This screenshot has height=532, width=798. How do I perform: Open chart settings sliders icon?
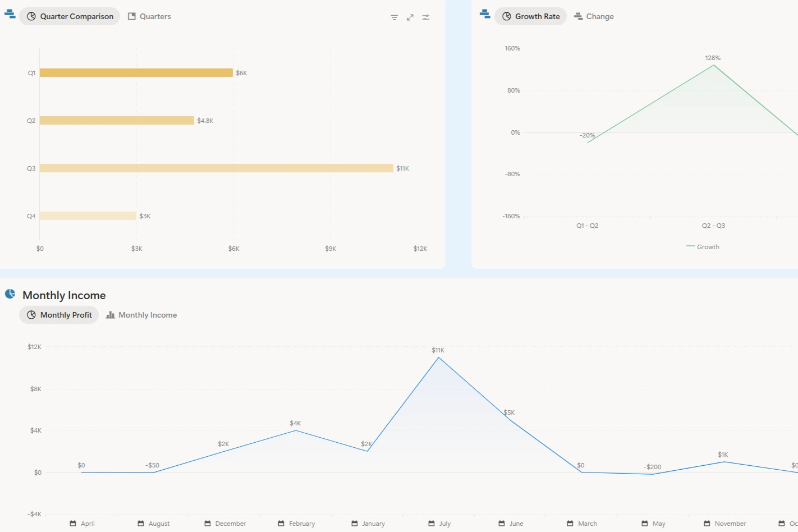coord(426,17)
